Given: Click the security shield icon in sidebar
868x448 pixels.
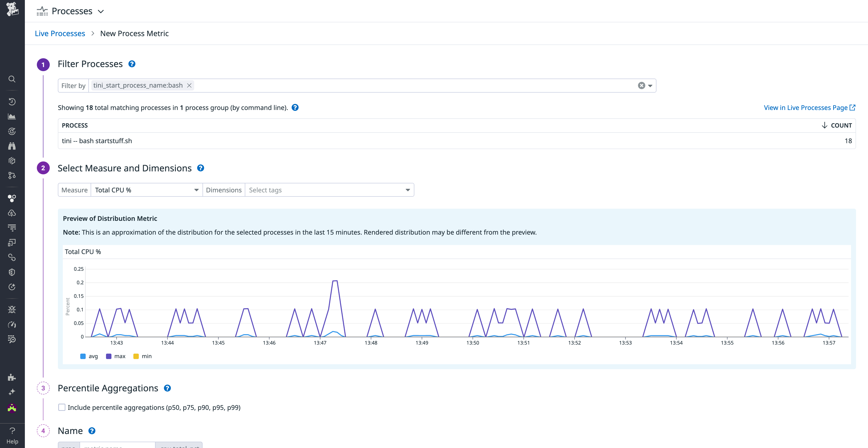Looking at the screenshot, I should (x=12, y=272).
